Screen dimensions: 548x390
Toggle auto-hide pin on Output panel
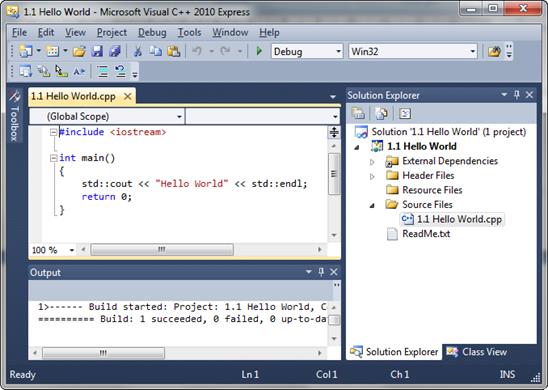(321, 272)
